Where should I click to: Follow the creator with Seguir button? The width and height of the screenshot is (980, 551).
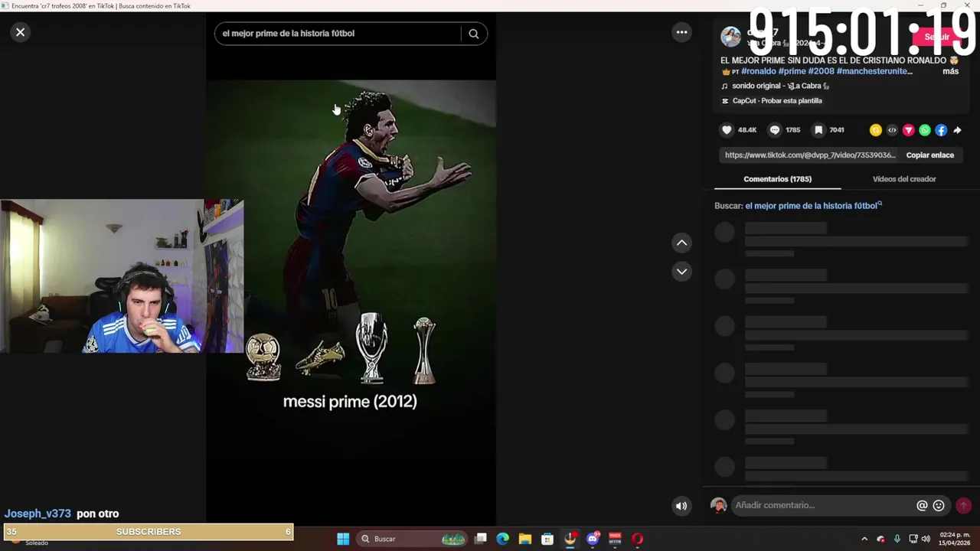pos(936,37)
